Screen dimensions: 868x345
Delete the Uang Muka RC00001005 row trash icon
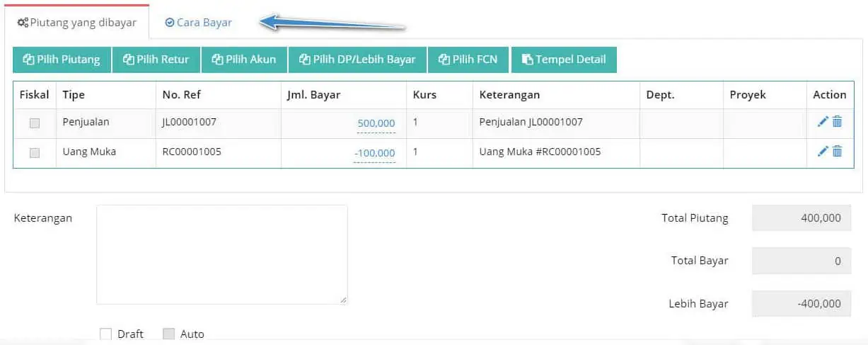pyautogui.click(x=838, y=151)
